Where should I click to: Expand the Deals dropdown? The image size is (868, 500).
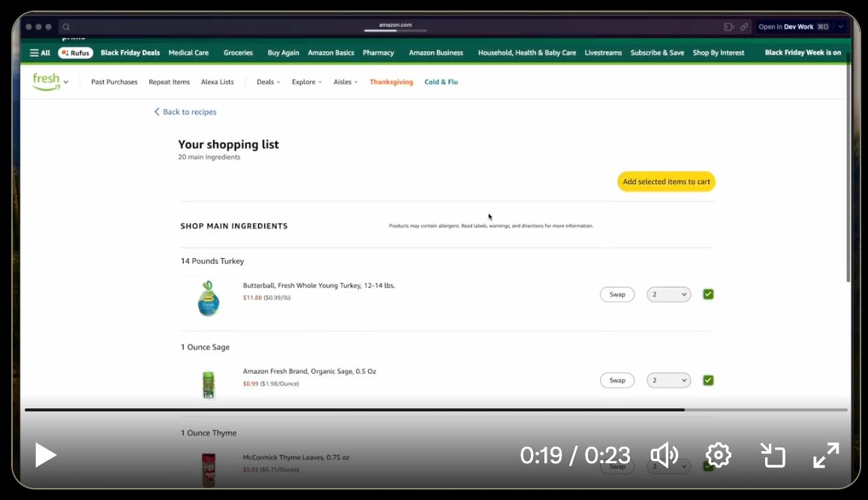click(269, 82)
